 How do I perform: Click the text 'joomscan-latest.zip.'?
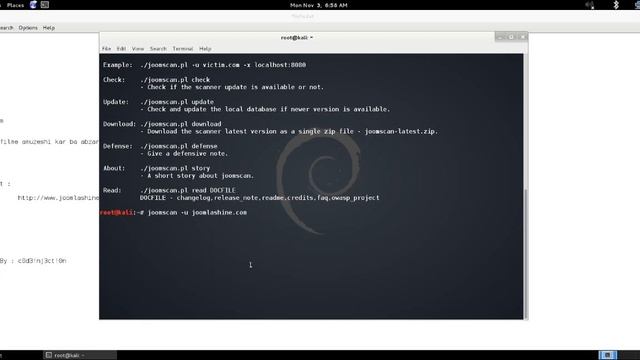click(x=401, y=131)
